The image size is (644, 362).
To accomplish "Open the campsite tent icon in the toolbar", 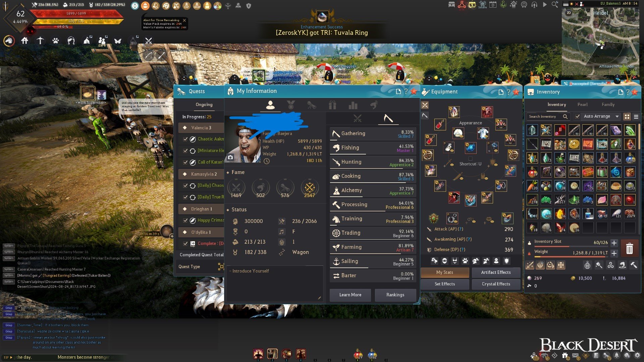I will tap(87, 41).
